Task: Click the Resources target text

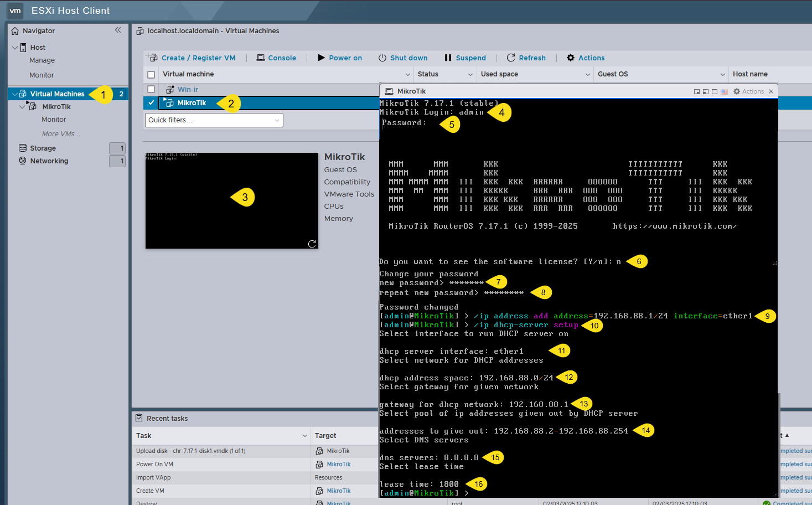Action: click(x=328, y=477)
